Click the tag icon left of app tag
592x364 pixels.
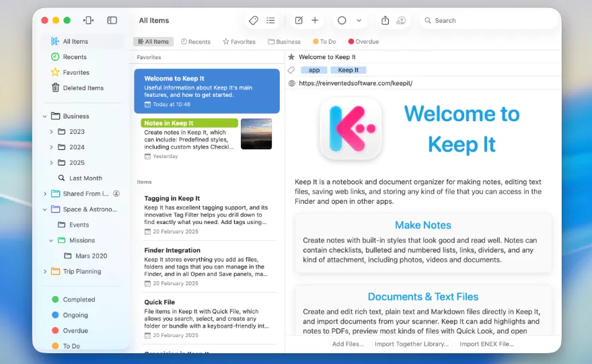tap(291, 70)
